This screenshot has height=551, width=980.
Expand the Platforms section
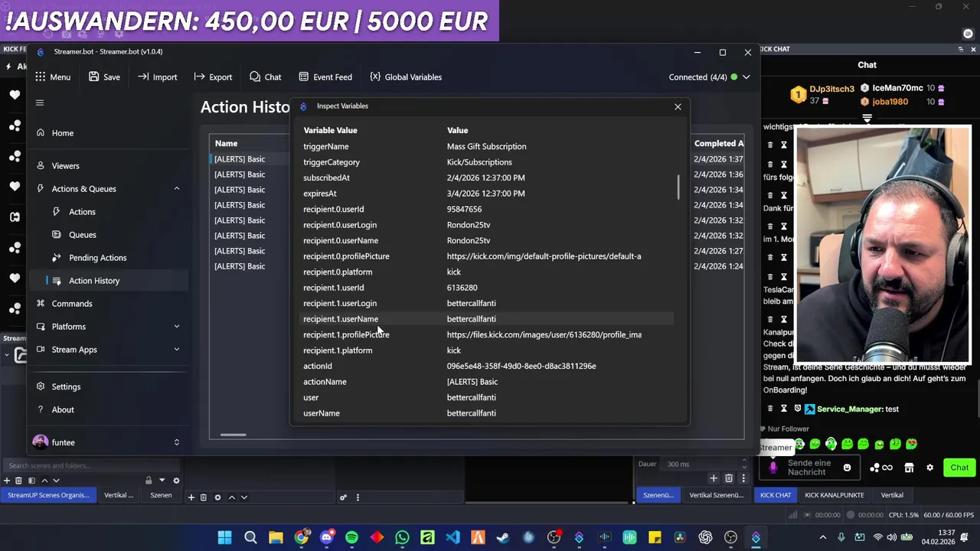[x=176, y=327]
